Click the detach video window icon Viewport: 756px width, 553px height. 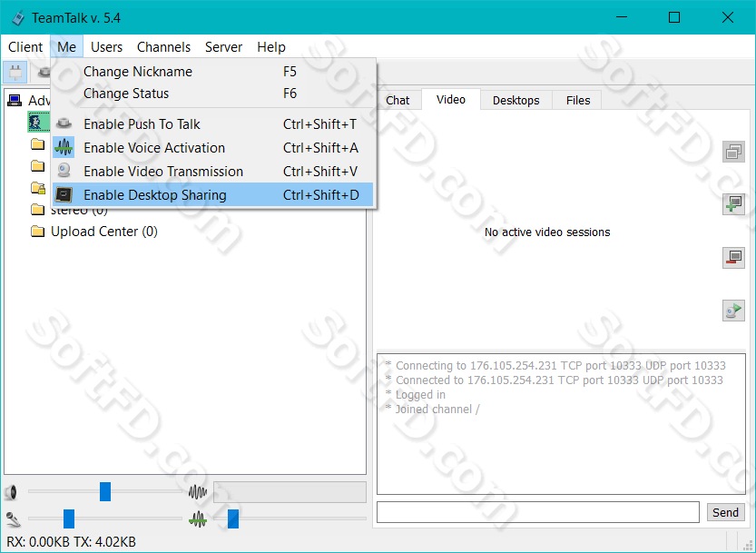coord(733,152)
